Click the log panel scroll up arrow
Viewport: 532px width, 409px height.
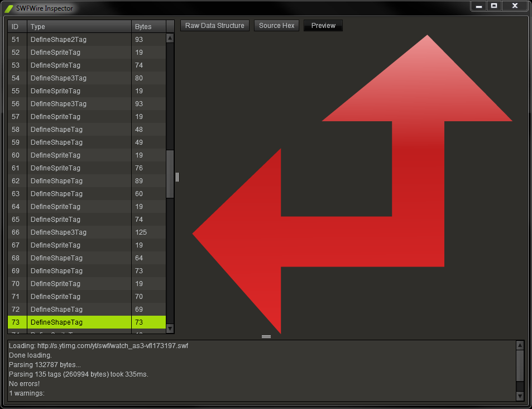click(x=520, y=345)
